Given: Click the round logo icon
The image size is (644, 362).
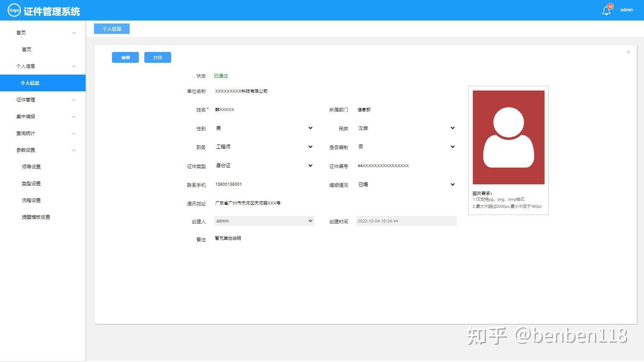Looking at the screenshot, I should (14, 10).
